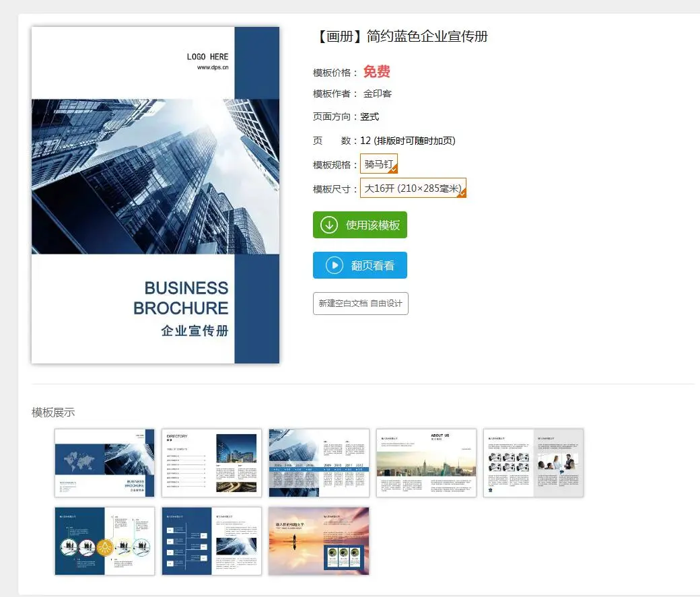The height and width of the screenshot is (597, 700).
Task: Click the 模板展示 section heading
Action: [x=53, y=412]
